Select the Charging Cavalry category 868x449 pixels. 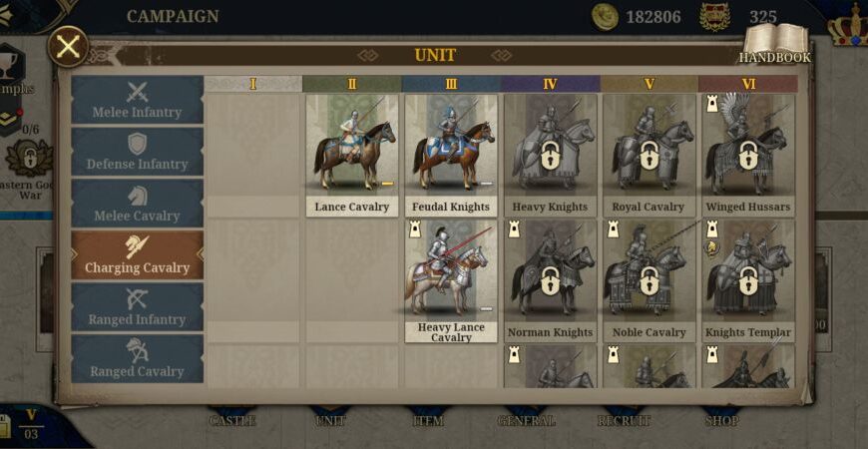tap(137, 255)
